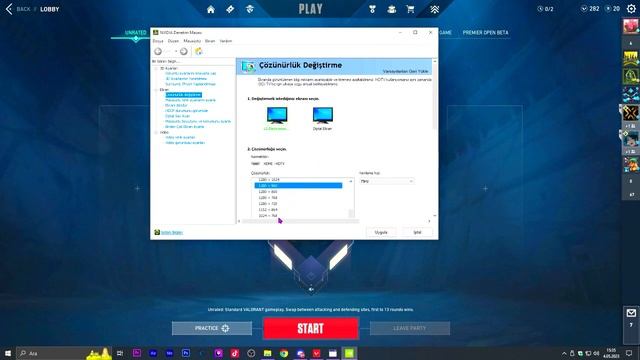Click the NVIDIA home toolbar icon

click(199, 51)
